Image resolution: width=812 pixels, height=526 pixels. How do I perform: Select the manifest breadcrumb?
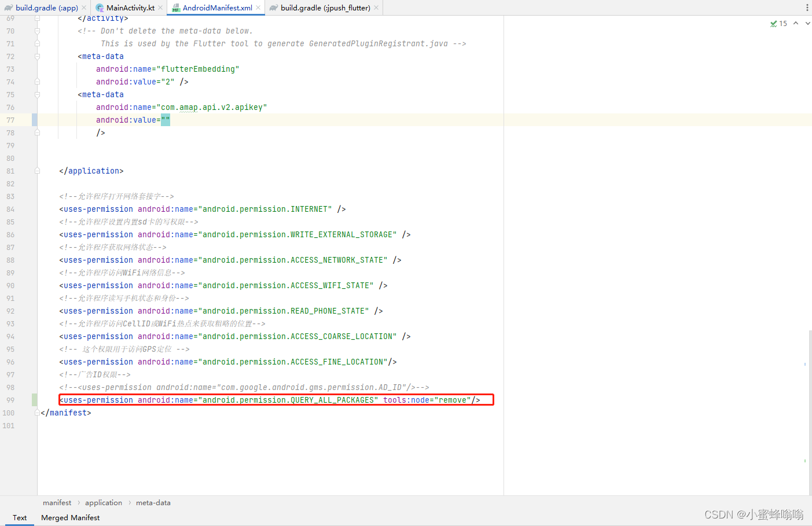(57, 503)
